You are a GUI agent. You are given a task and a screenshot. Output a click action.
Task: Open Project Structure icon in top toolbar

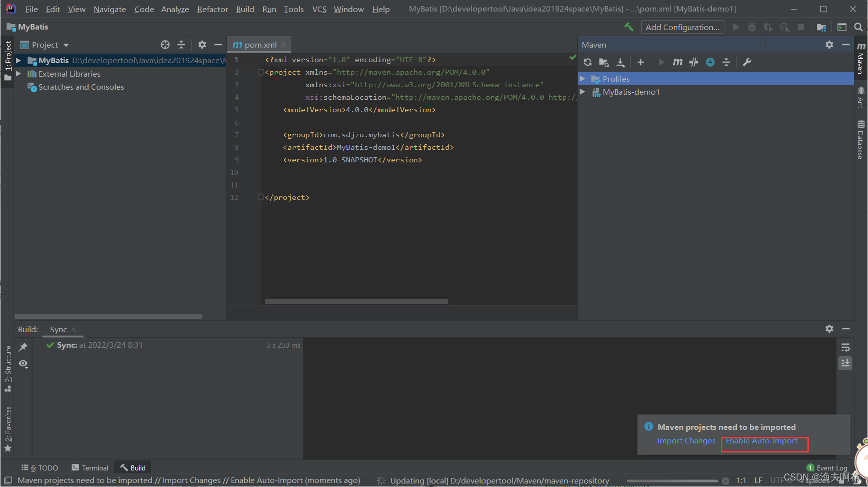pyautogui.click(x=821, y=27)
